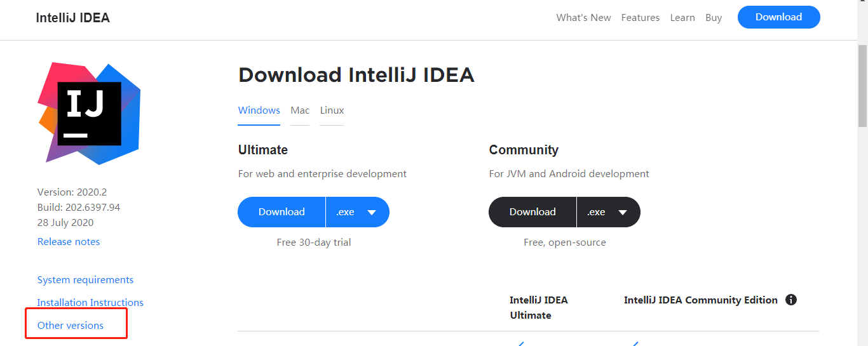Open the Learn menu item
This screenshot has height=346, width=868.
point(682,18)
